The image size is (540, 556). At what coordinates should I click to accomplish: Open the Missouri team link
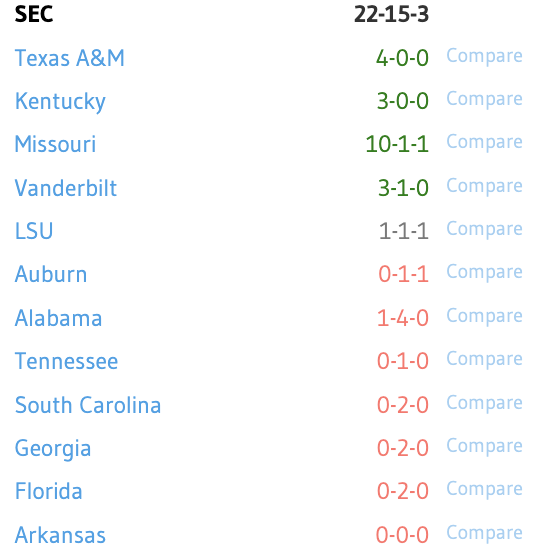pos(55,145)
